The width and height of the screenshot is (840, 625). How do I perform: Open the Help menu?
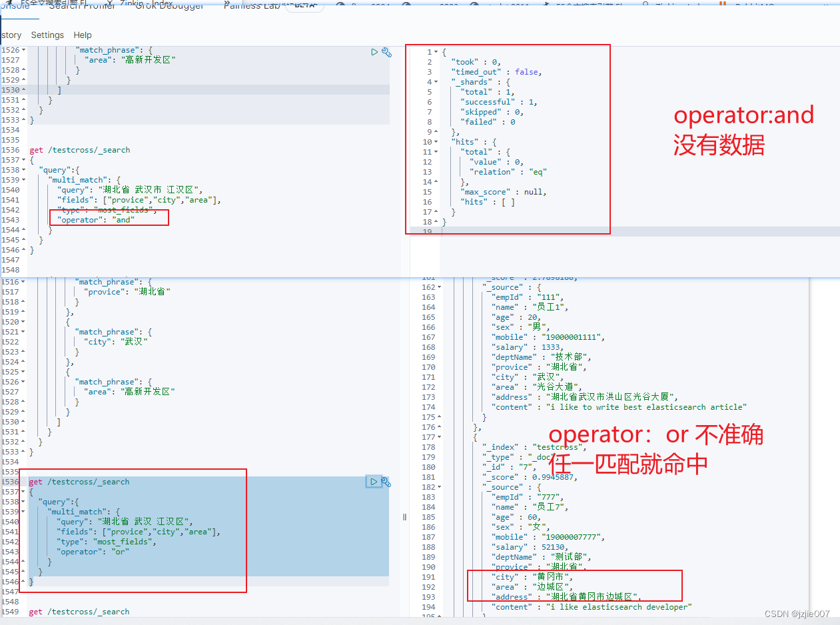[83, 35]
